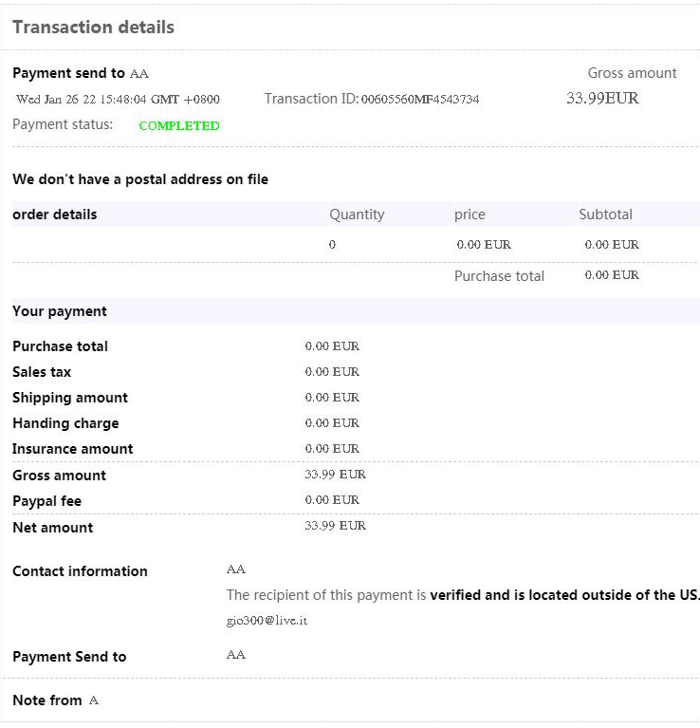700x728 pixels.
Task: Click the Note from label
Action: (x=47, y=700)
